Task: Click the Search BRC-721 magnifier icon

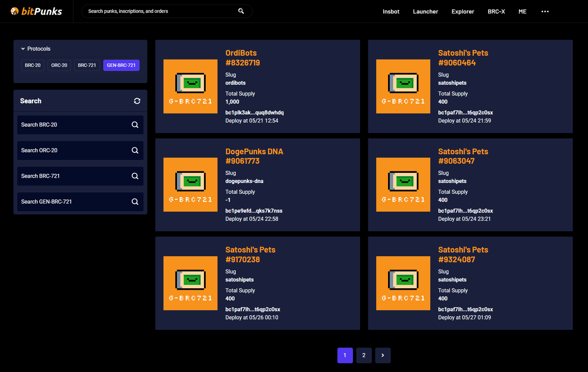Action: coord(135,176)
